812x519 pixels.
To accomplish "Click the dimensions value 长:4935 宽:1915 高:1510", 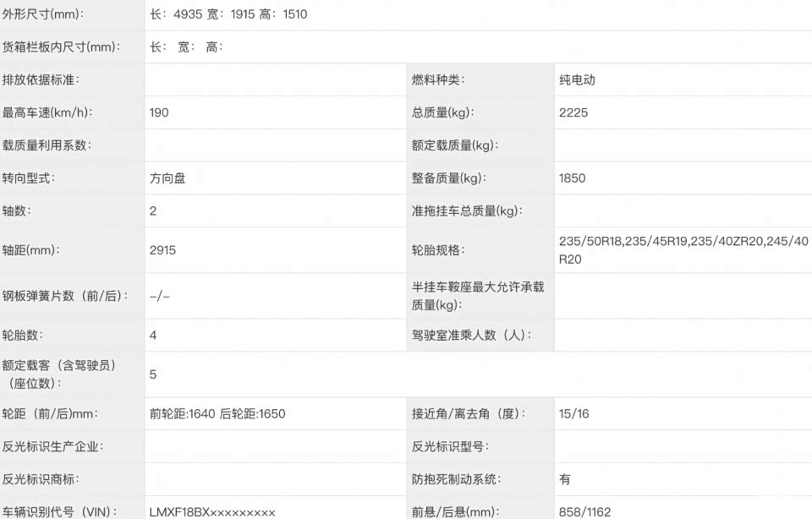I will tap(228, 14).
